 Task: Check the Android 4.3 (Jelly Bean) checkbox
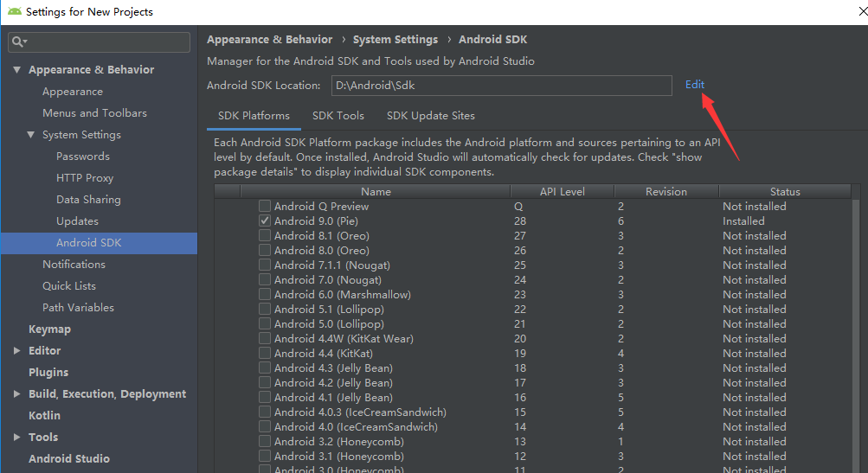(x=265, y=368)
